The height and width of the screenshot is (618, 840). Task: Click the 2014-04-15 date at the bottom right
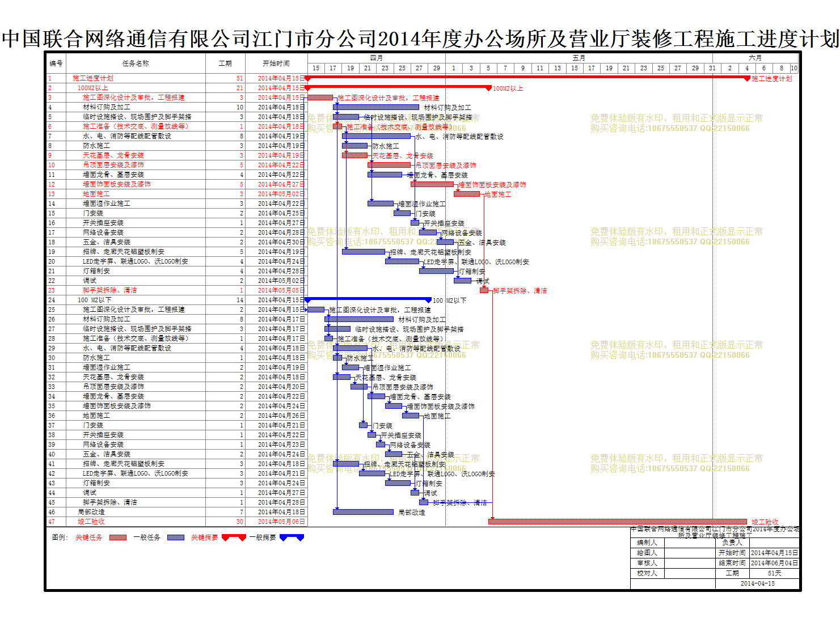pos(757,583)
